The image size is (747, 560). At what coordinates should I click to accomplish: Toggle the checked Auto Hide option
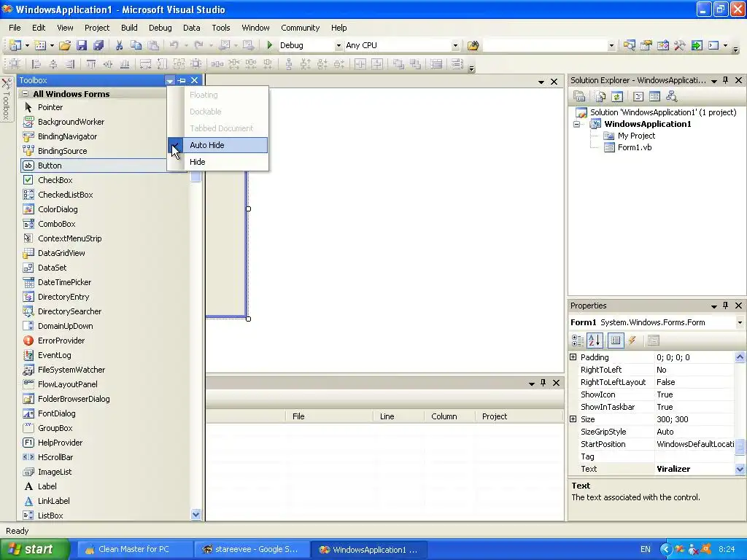pyautogui.click(x=217, y=145)
